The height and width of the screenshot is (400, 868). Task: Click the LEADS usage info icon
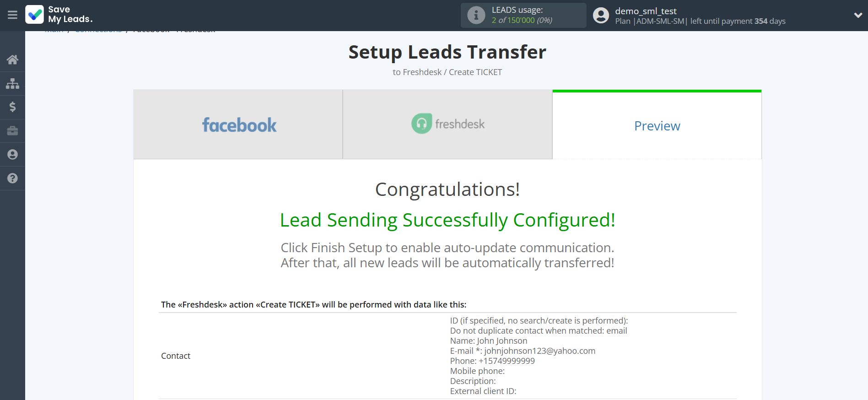[476, 15]
